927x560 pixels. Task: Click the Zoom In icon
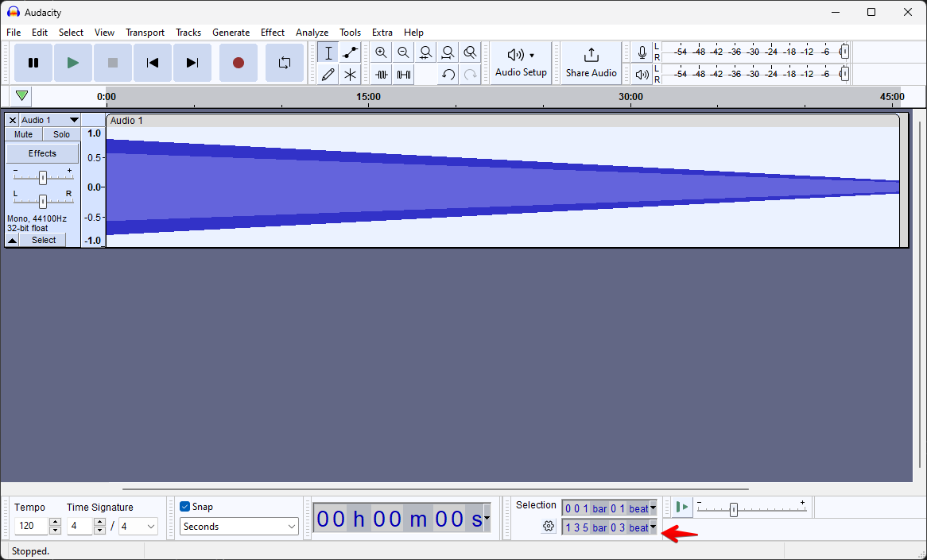click(x=382, y=52)
